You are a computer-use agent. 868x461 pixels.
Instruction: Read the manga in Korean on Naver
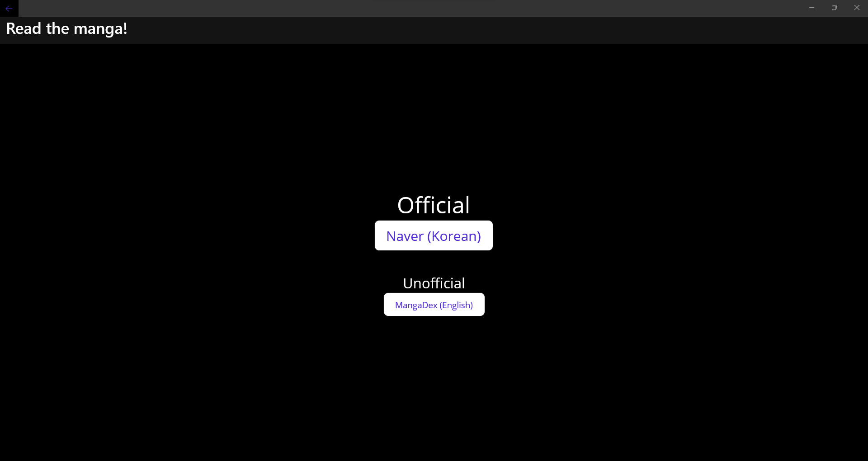[434, 235]
